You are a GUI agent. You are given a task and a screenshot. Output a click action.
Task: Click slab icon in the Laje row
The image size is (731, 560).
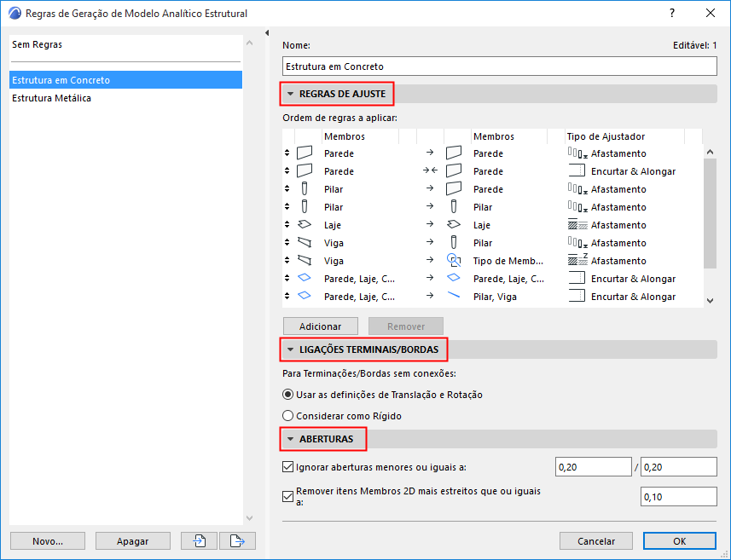(305, 224)
